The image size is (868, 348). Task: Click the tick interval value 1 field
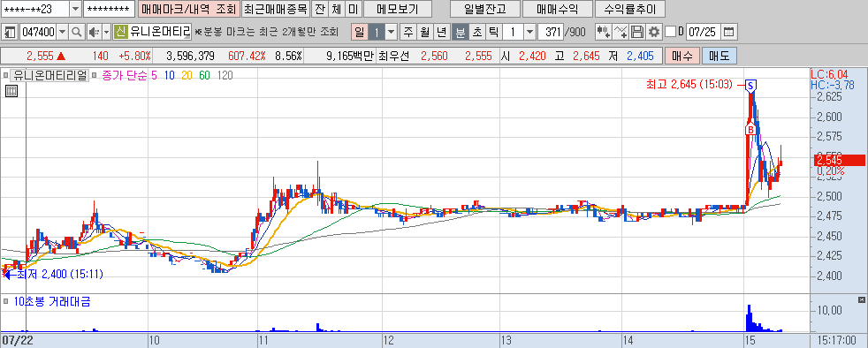point(514,32)
